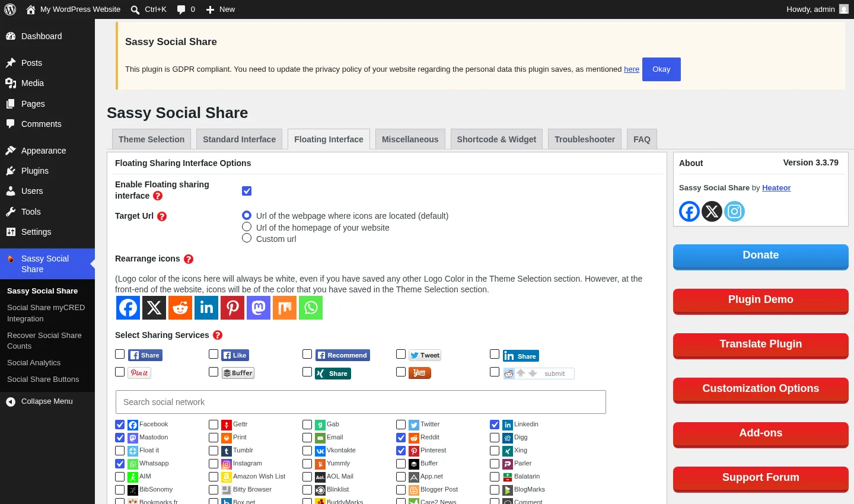Collapse the admin sidebar menu

pos(47,401)
